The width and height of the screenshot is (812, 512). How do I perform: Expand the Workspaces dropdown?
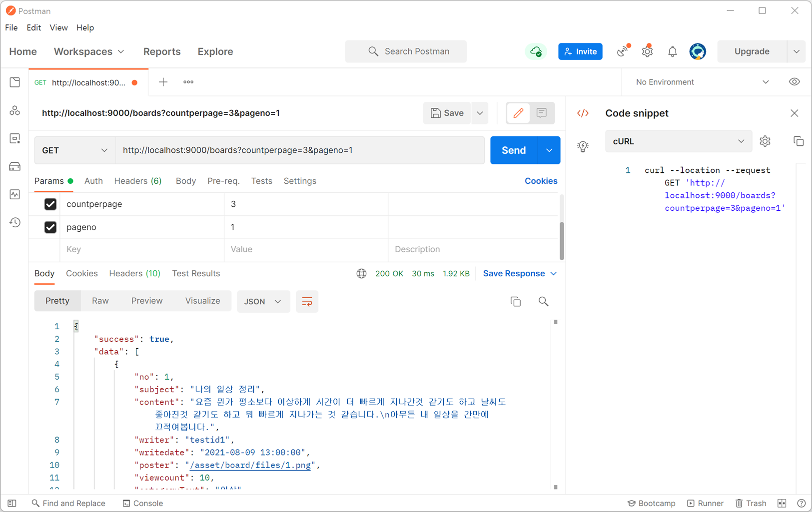pos(89,51)
